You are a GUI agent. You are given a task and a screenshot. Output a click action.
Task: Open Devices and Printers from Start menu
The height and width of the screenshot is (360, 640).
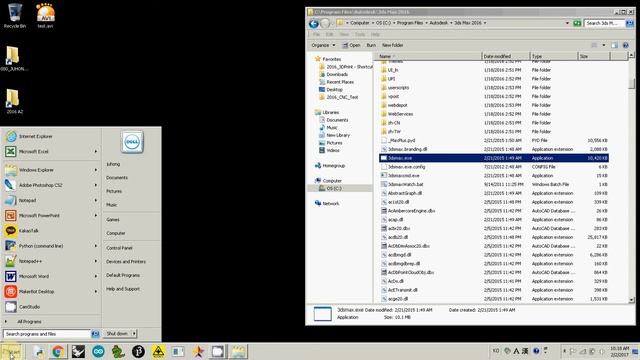[x=126, y=262]
